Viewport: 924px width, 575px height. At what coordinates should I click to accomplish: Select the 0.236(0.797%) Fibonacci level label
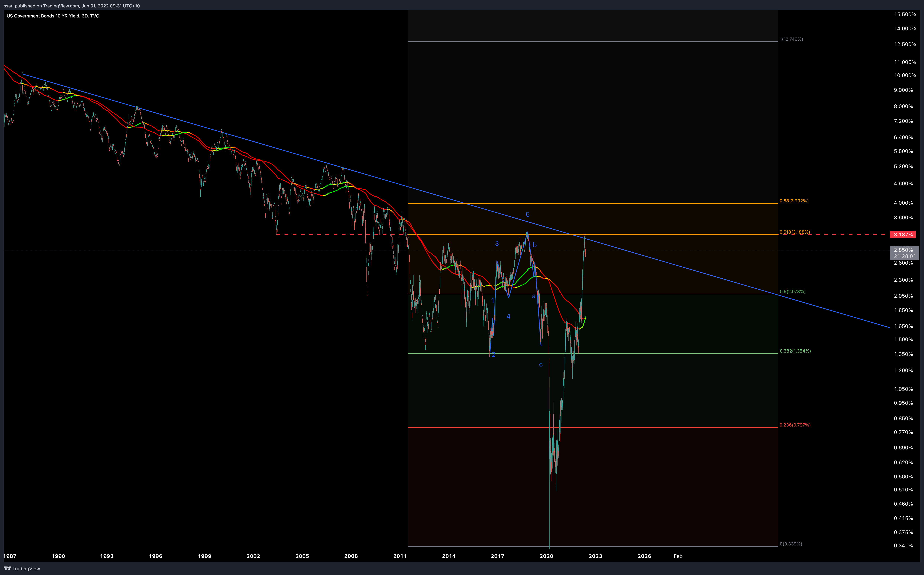pyautogui.click(x=795, y=425)
